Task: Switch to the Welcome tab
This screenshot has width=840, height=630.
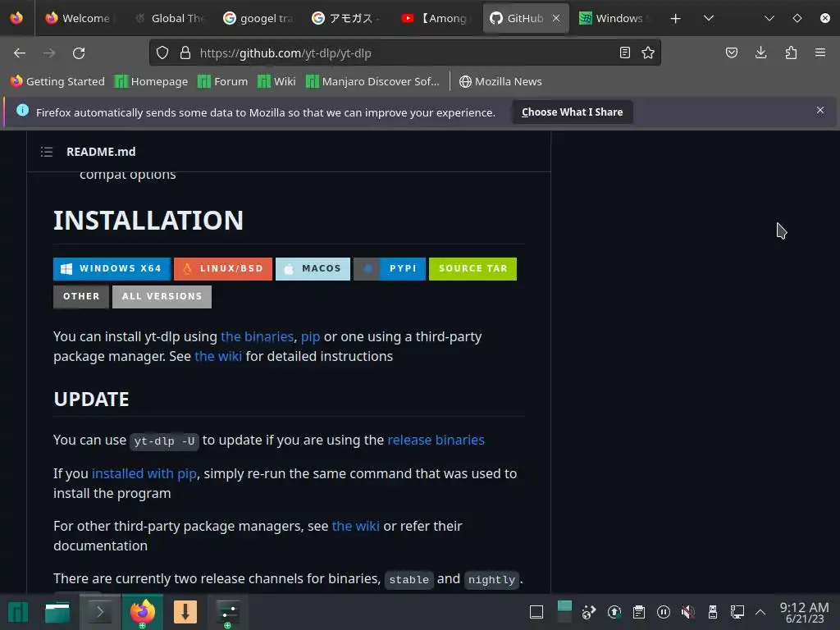Action: point(78,18)
